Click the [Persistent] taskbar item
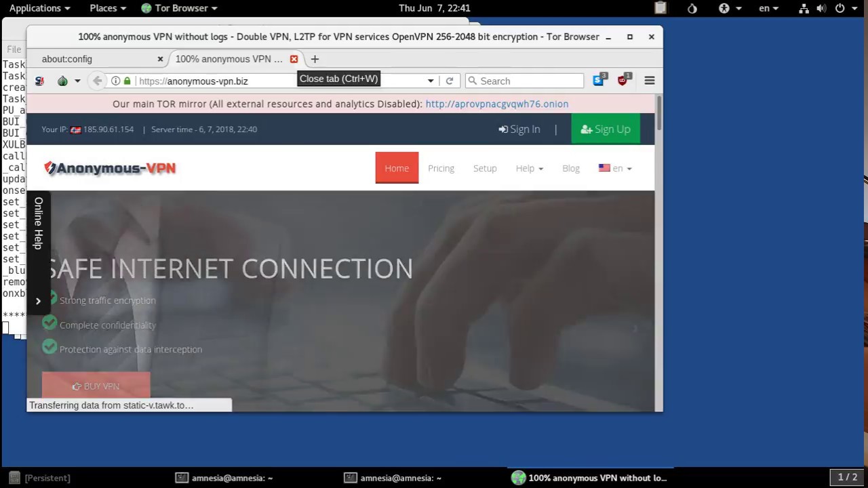868x488 pixels. tap(41, 478)
